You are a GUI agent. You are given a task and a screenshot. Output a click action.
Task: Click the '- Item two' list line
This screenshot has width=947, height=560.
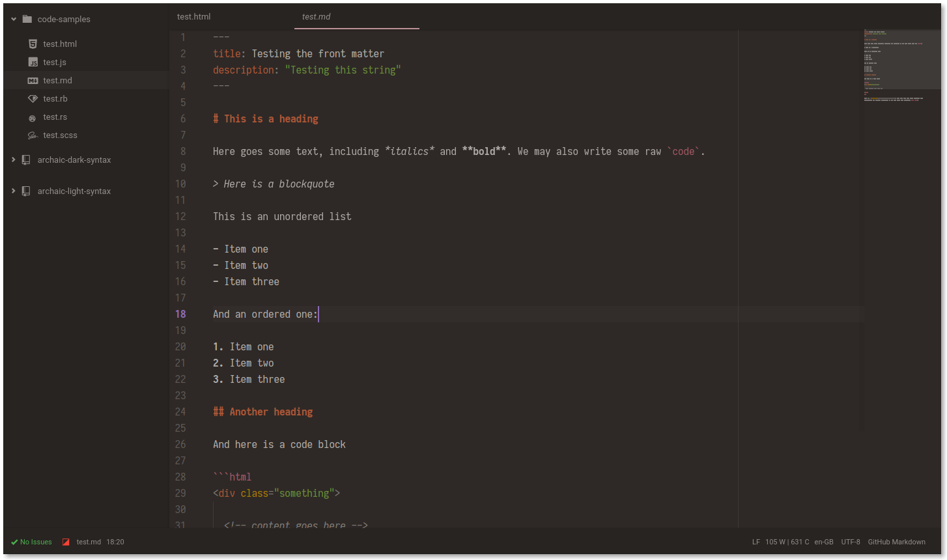[x=240, y=265]
